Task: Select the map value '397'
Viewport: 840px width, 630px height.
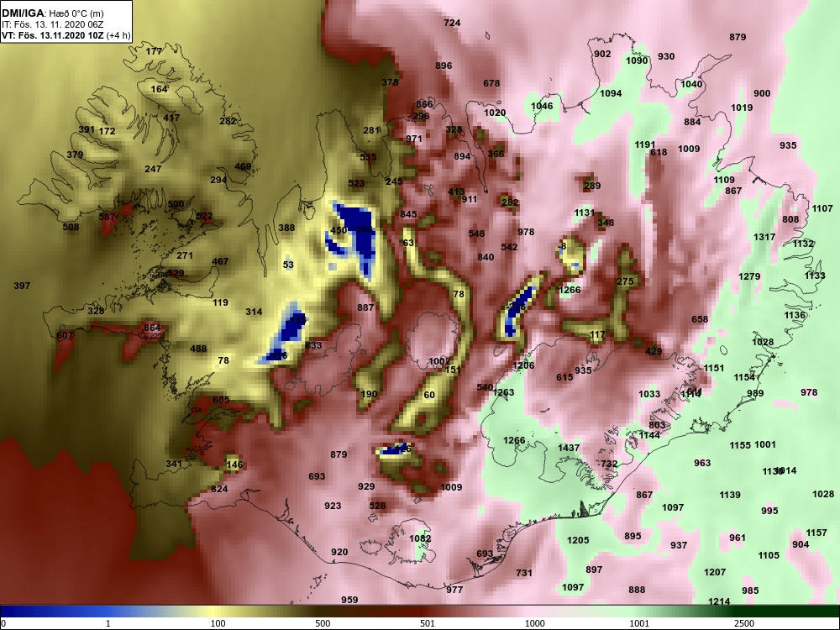Action: pyautogui.click(x=22, y=286)
